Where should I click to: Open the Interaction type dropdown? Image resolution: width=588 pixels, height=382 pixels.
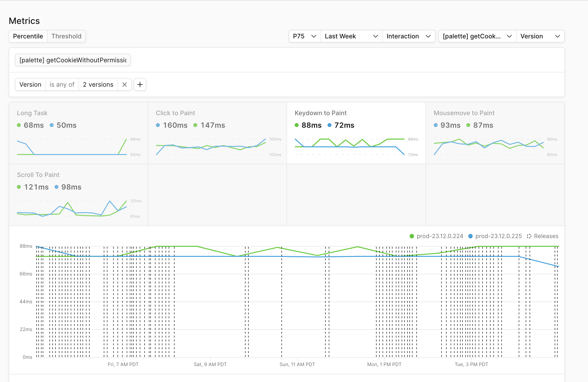pos(409,36)
